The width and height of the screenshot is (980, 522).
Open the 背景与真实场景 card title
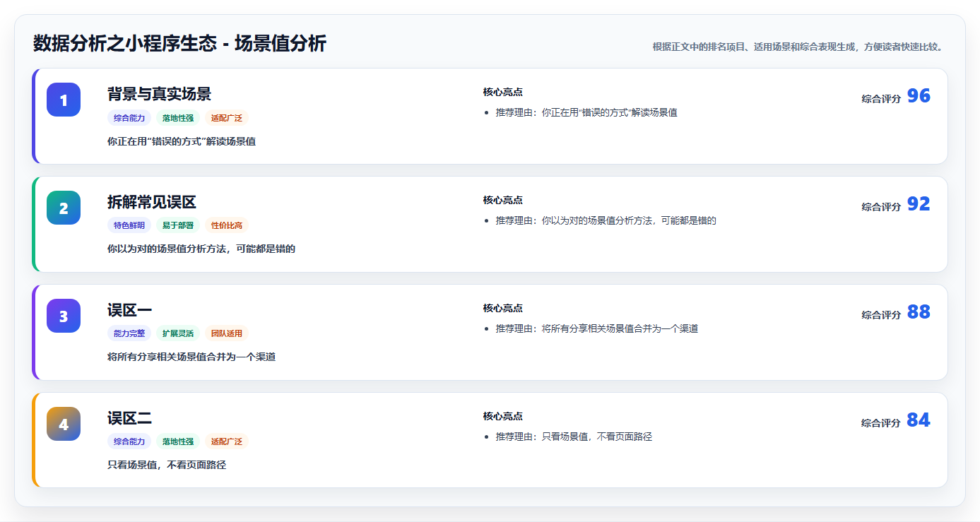(x=159, y=94)
